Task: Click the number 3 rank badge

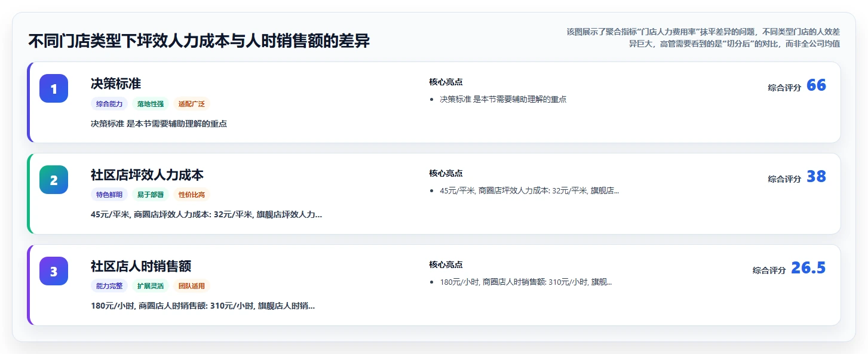Action: click(54, 271)
